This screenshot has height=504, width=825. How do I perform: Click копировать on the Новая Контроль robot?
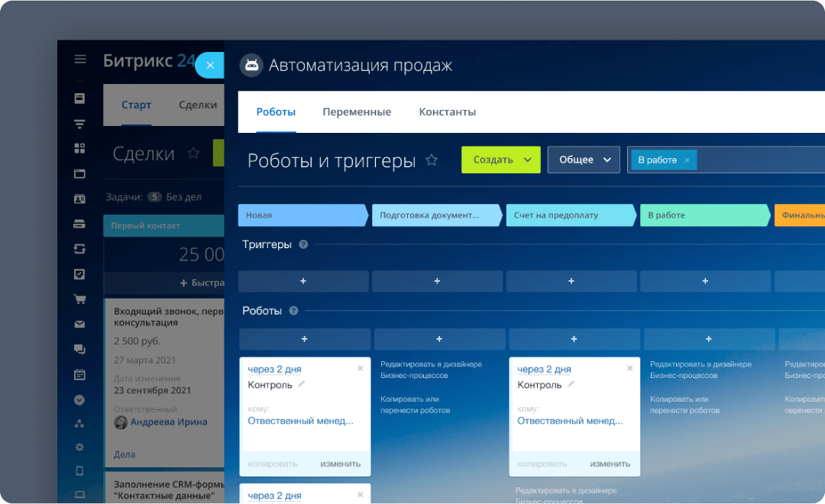tap(273, 464)
